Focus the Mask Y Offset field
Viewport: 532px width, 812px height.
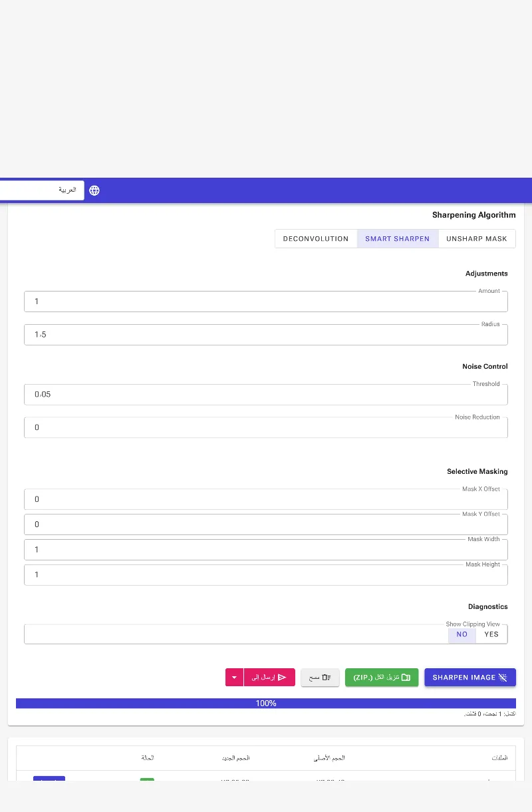tap(266, 524)
